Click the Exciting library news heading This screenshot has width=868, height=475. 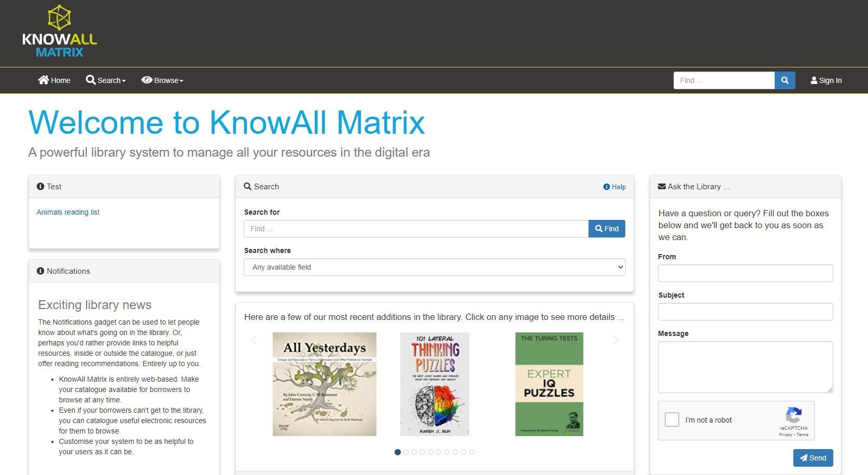point(95,305)
